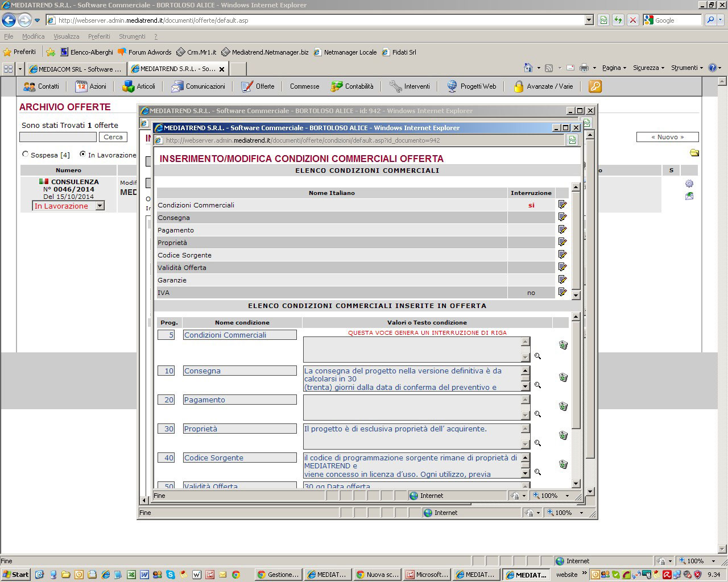This screenshot has height=582, width=728.
Task: Open the Preferiti menu
Action: pos(99,36)
